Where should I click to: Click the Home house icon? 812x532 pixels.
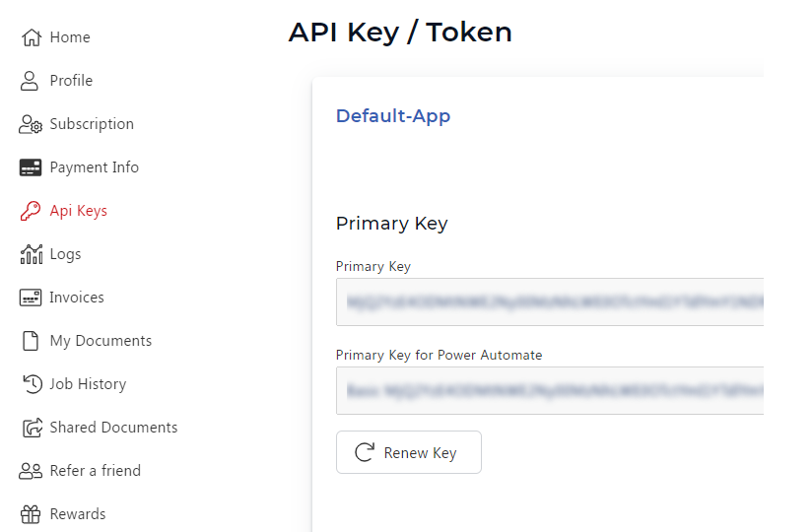click(x=32, y=37)
